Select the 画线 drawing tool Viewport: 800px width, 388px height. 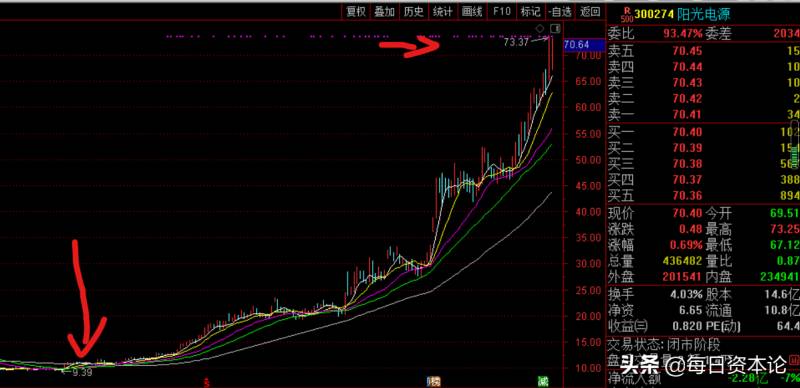point(472,12)
